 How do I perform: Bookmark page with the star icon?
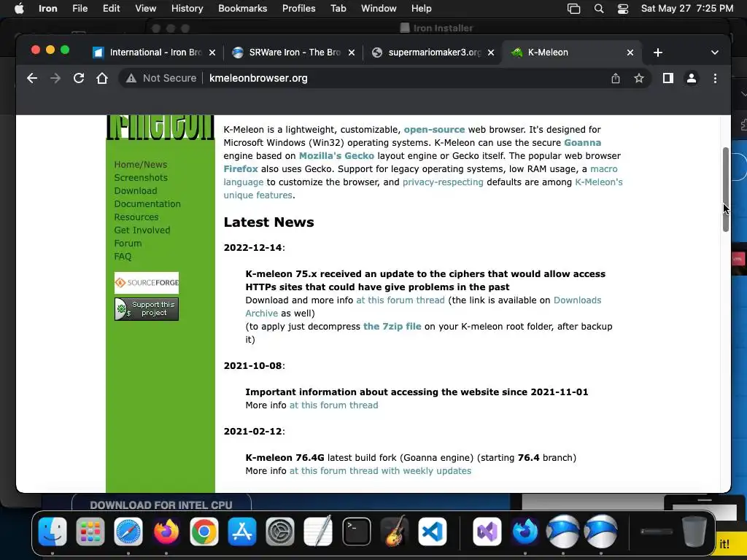[x=639, y=78]
